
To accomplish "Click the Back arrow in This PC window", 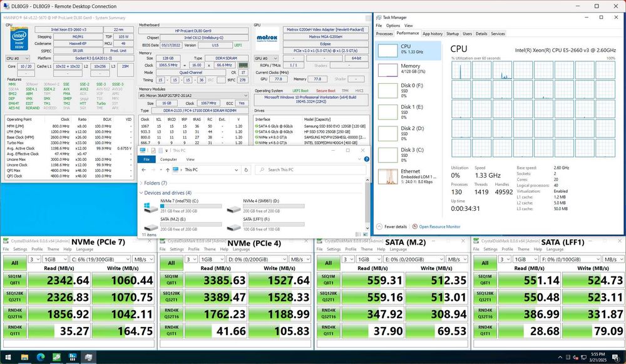I will 144,170.
